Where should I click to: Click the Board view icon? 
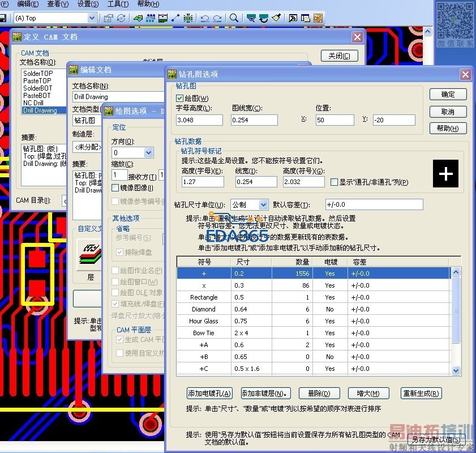(251, 18)
